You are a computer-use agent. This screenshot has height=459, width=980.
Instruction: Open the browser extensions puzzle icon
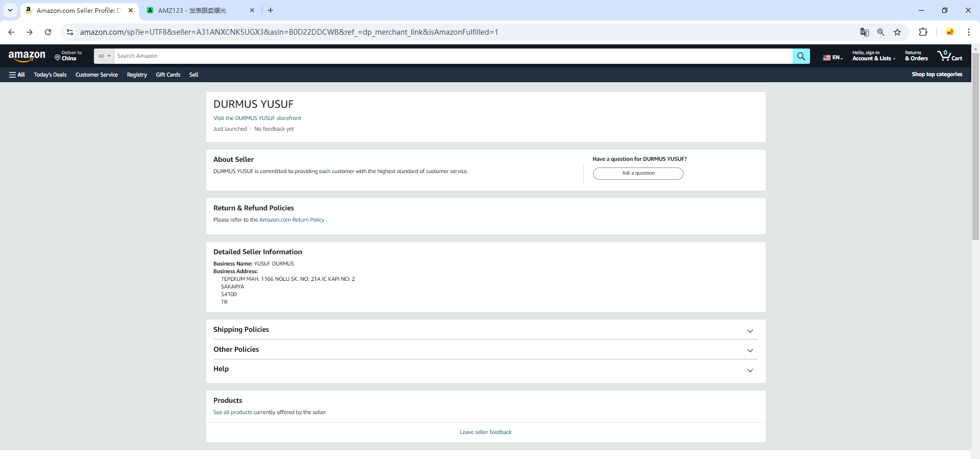click(x=923, y=32)
